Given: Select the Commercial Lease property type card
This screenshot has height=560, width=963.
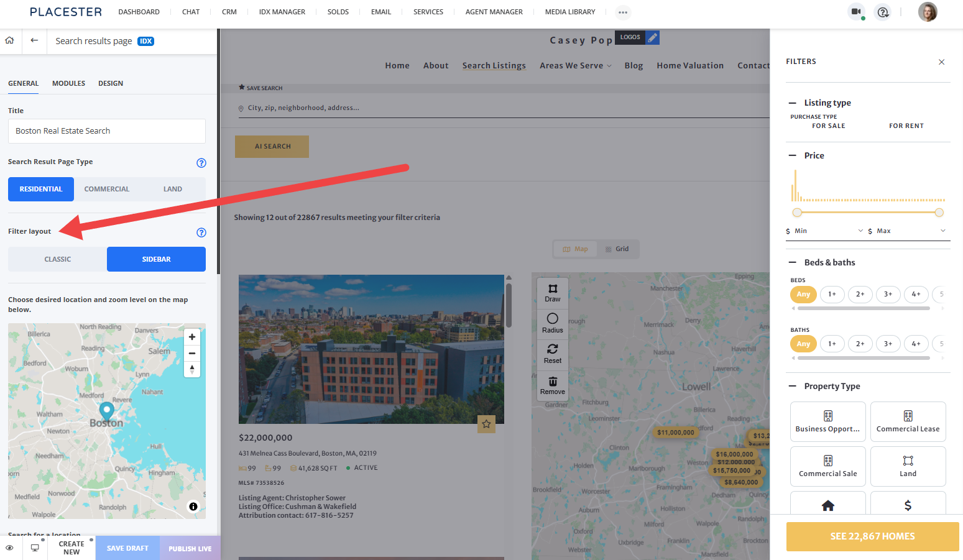Looking at the screenshot, I should point(908,421).
